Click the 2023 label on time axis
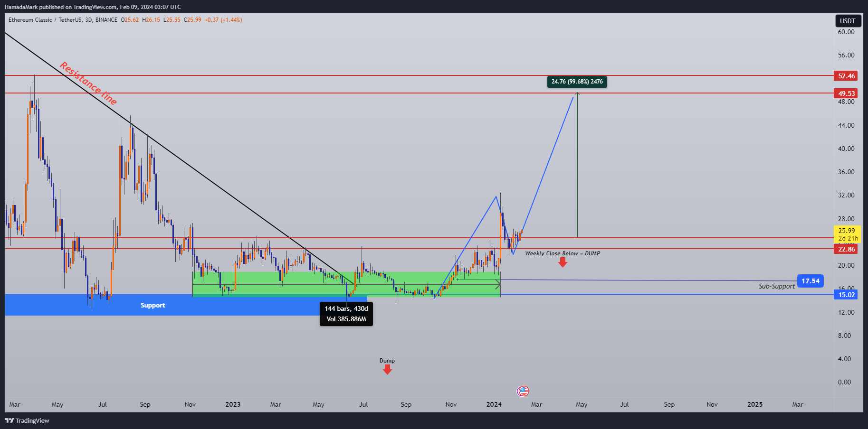This screenshot has height=429, width=868. click(x=233, y=404)
